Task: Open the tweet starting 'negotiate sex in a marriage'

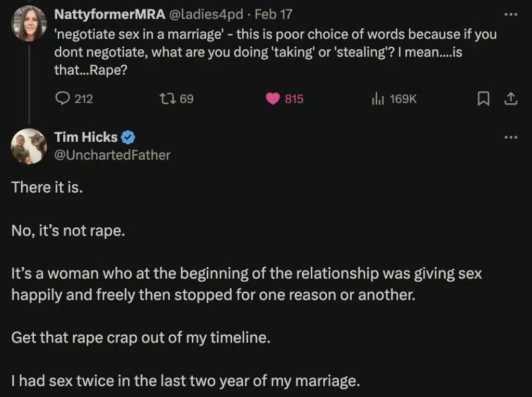Action: pos(275,52)
